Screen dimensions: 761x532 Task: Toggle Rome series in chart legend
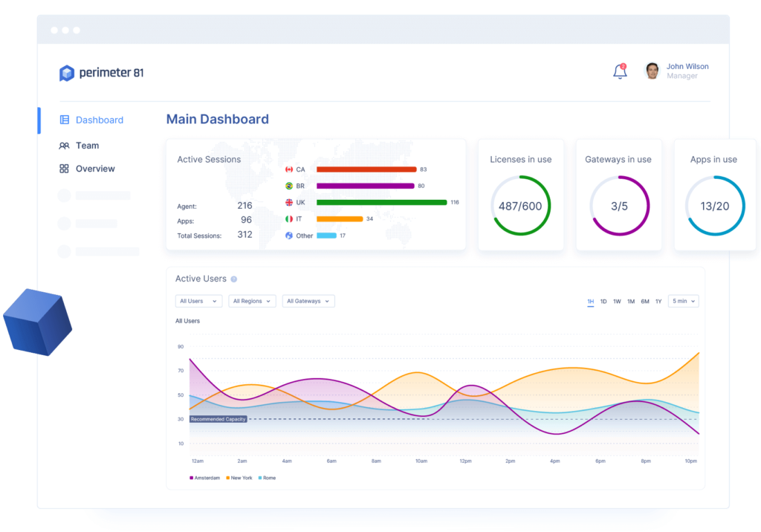[x=267, y=478]
